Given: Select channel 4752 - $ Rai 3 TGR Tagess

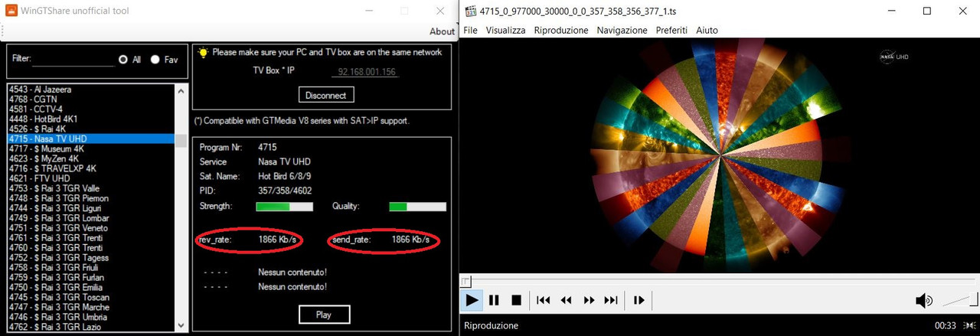Looking at the screenshot, I should (x=91, y=258).
